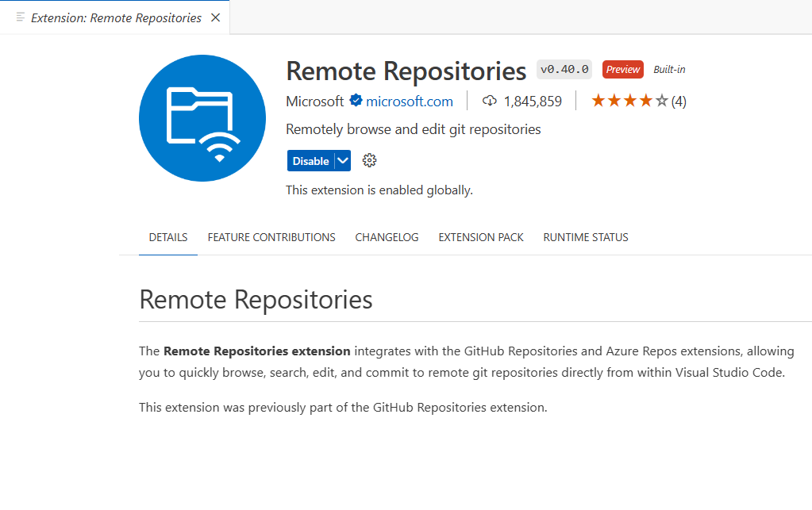Click the verified publisher badge next to Microsoft
This screenshot has width=812, height=510.
354,101
